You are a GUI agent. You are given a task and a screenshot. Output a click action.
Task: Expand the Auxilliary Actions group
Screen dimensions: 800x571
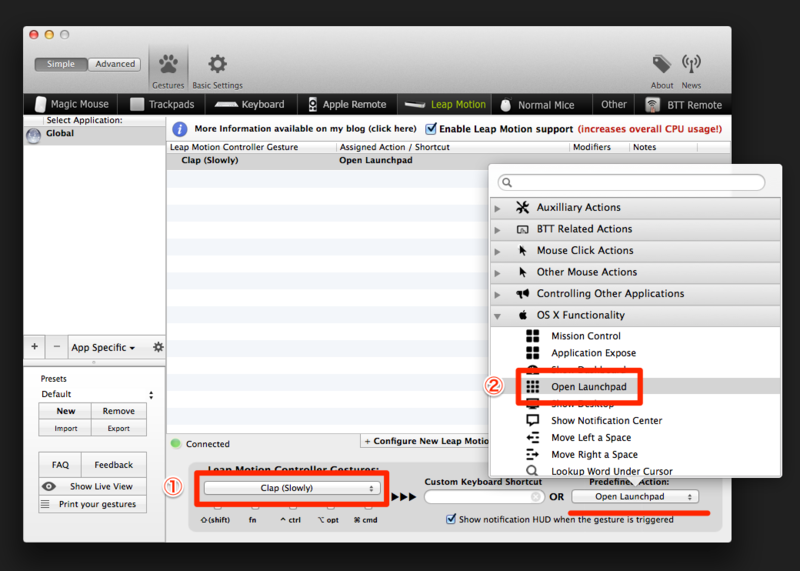(497, 208)
